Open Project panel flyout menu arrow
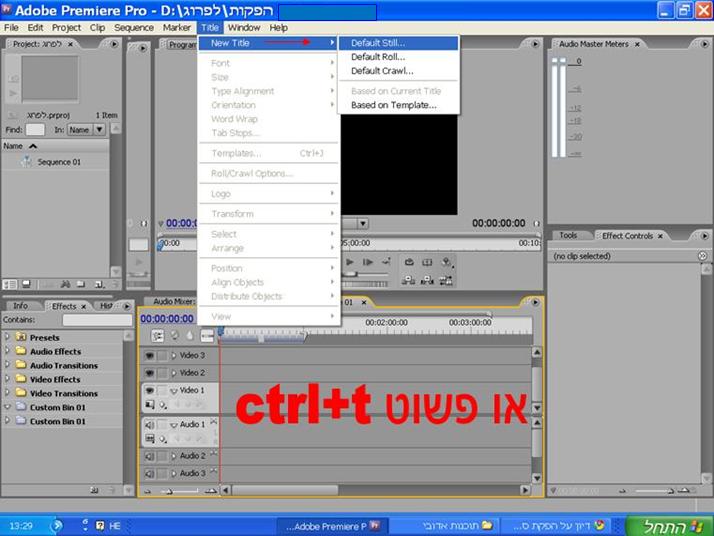714x536 pixels. (x=114, y=44)
